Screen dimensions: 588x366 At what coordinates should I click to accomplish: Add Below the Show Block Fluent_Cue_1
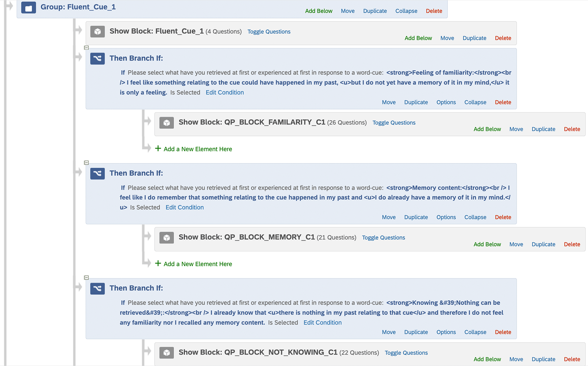pyautogui.click(x=418, y=38)
